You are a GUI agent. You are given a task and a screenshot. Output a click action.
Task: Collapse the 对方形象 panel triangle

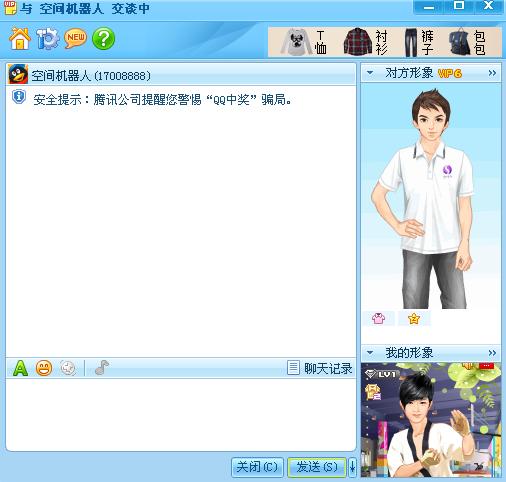[x=370, y=72]
